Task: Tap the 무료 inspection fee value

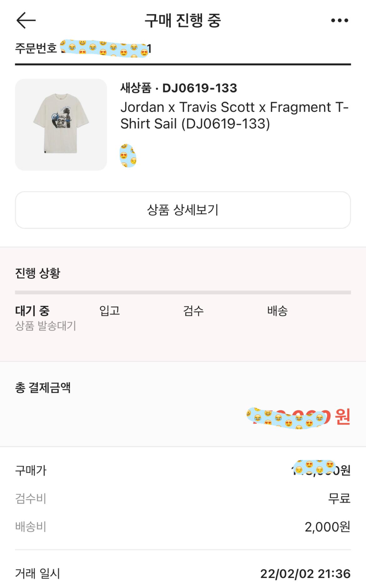Action: [x=339, y=498]
